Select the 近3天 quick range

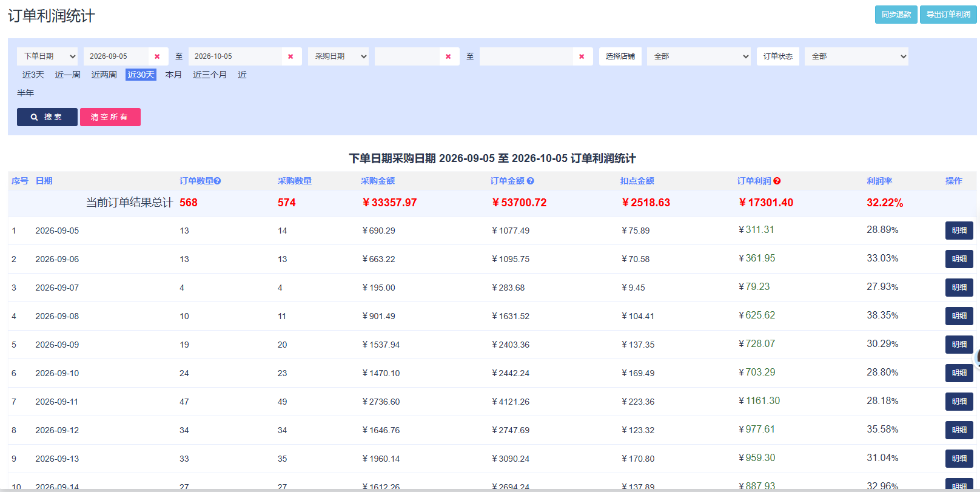pos(33,75)
